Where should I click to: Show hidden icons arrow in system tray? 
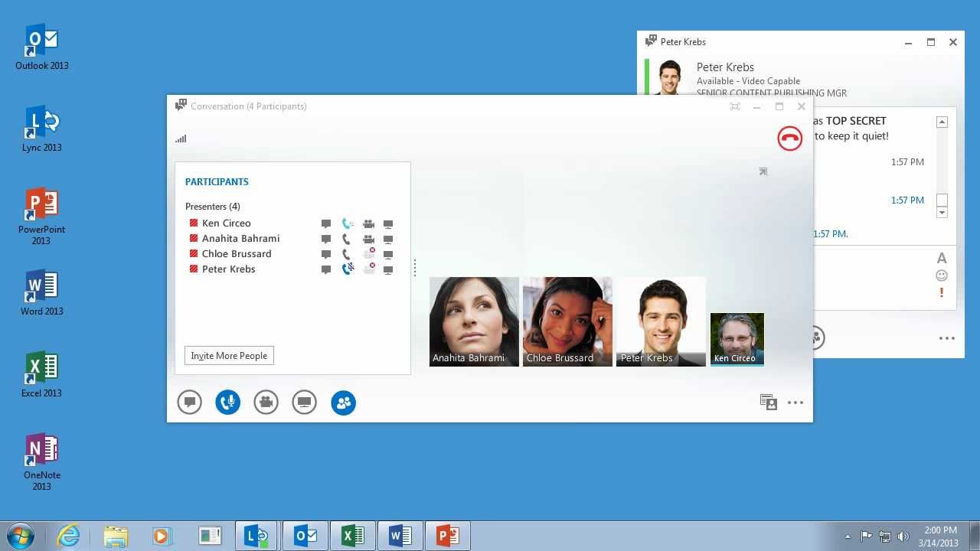pyautogui.click(x=848, y=536)
